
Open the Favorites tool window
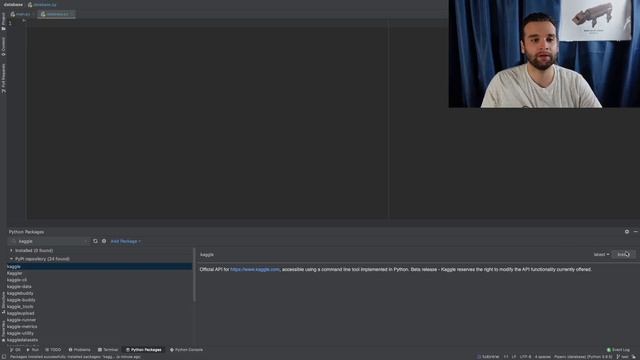tap(3, 331)
